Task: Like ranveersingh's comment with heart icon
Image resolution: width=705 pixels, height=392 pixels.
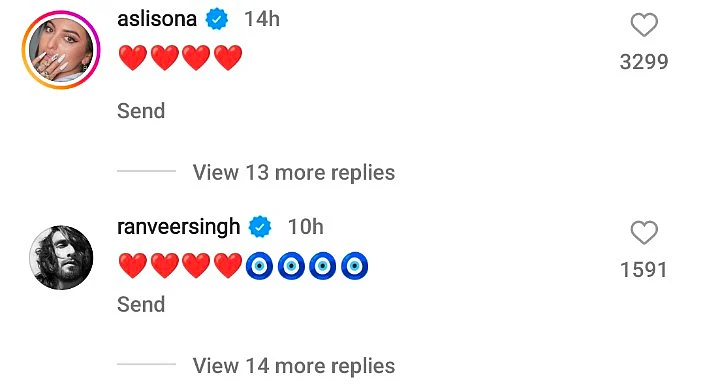Action: coord(644,233)
